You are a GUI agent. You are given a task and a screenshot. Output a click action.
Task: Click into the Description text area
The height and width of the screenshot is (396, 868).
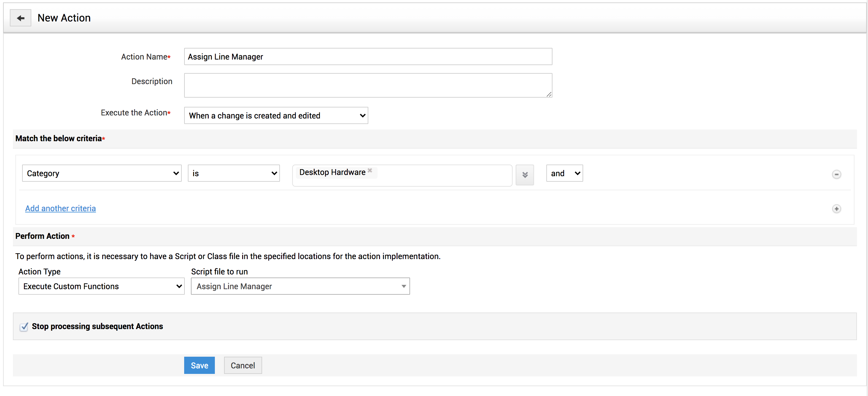[x=368, y=85]
